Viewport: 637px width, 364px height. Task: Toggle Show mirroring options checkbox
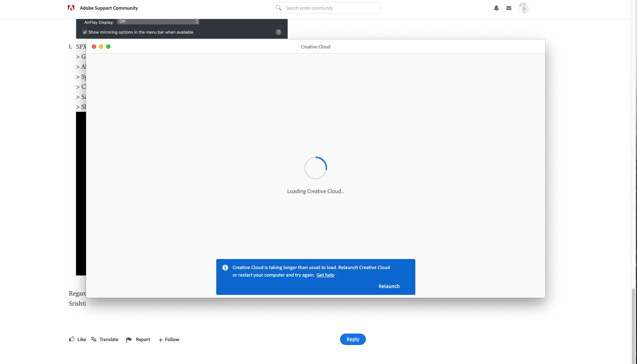[x=85, y=32]
